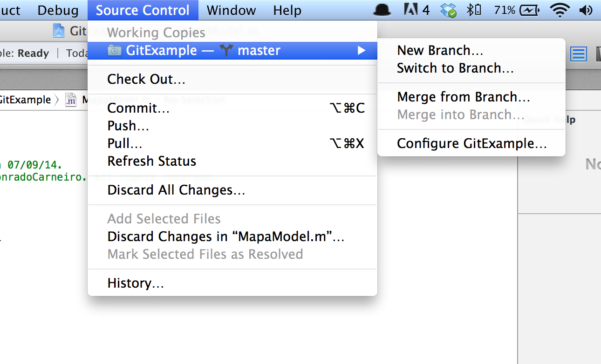Click the MapaModel.m file icon in jump bar
601x364 pixels.
[x=70, y=100]
